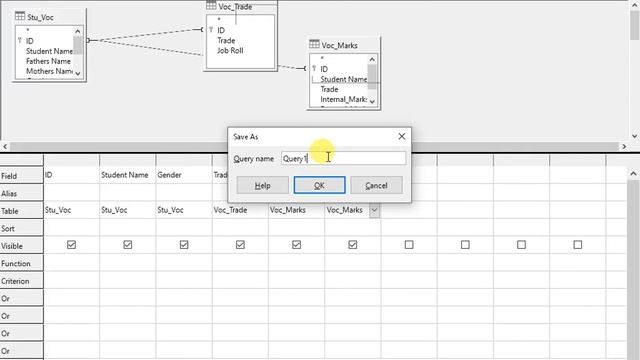Click the Criterion row header
The height and width of the screenshot is (360, 640).
(22, 281)
